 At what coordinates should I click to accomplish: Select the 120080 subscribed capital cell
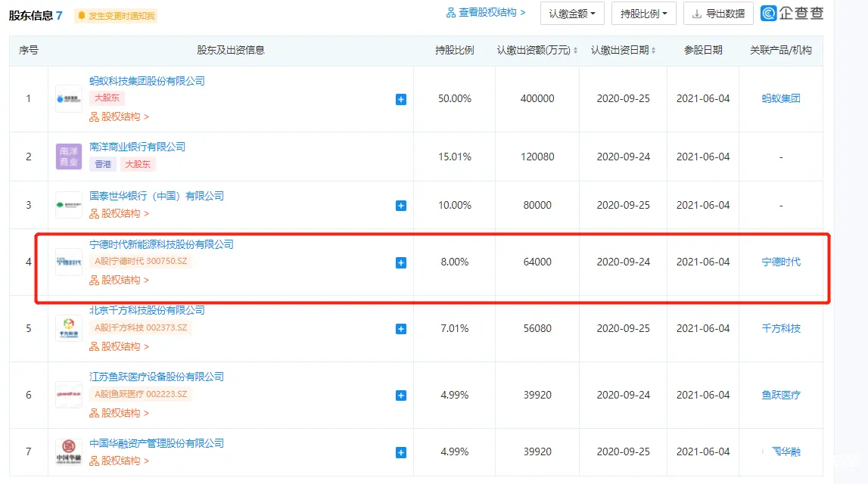coord(537,157)
